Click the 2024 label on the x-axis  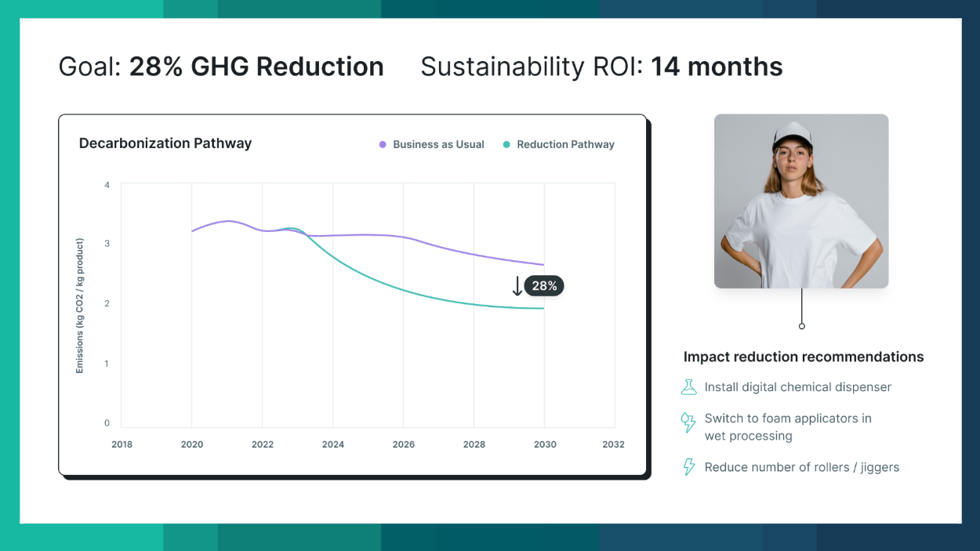tap(333, 444)
